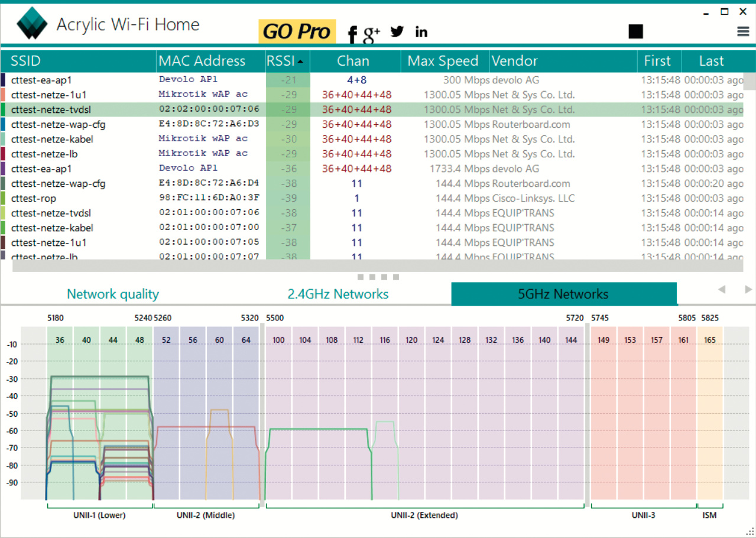Image resolution: width=756 pixels, height=538 pixels.
Task: Sort by Last seen column header
Action: click(x=712, y=61)
